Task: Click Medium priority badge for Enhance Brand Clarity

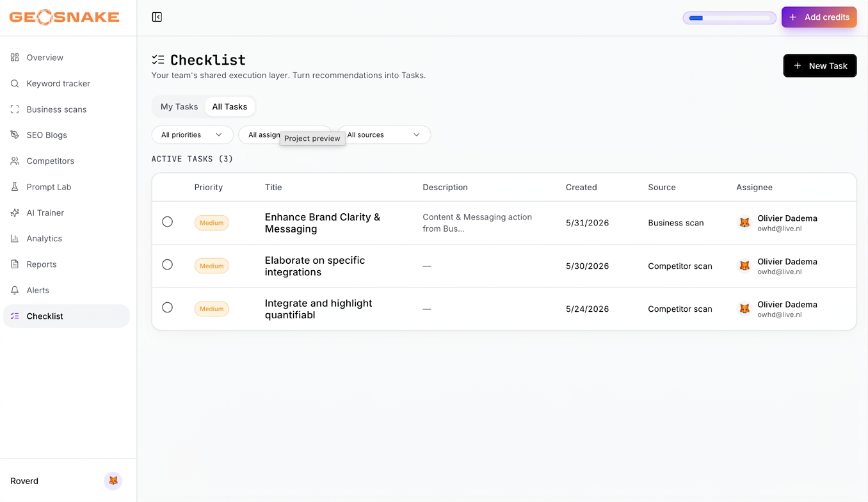Action: tap(212, 223)
